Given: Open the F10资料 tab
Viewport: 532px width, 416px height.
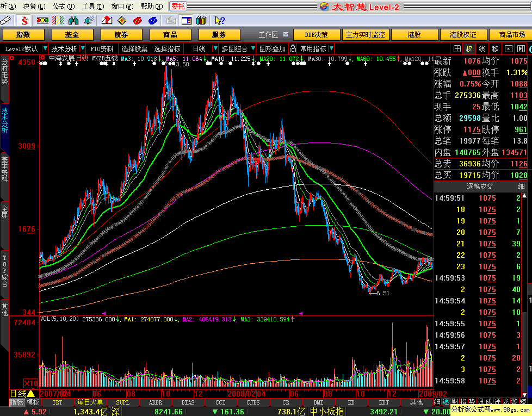Looking at the screenshot, I should coord(102,49).
